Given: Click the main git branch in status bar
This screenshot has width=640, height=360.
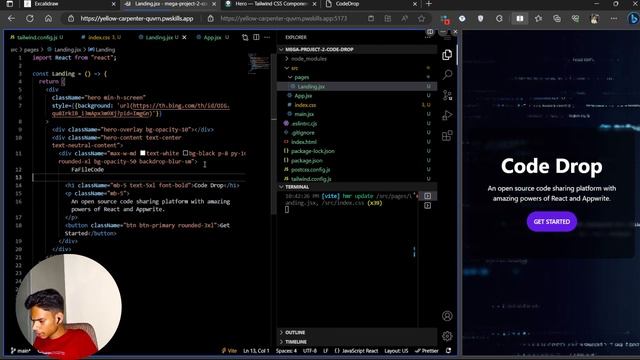Looking at the screenshot, I should click(x=20, y=351).
